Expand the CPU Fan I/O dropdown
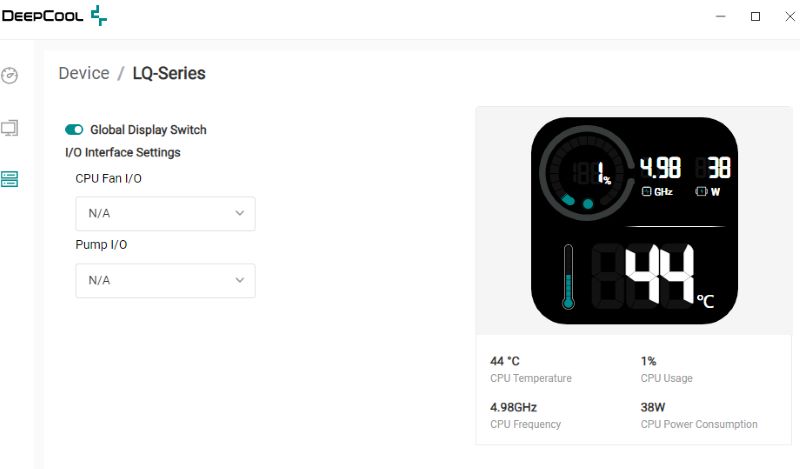The height and width of the screenshot is (469, 800). 165,214
